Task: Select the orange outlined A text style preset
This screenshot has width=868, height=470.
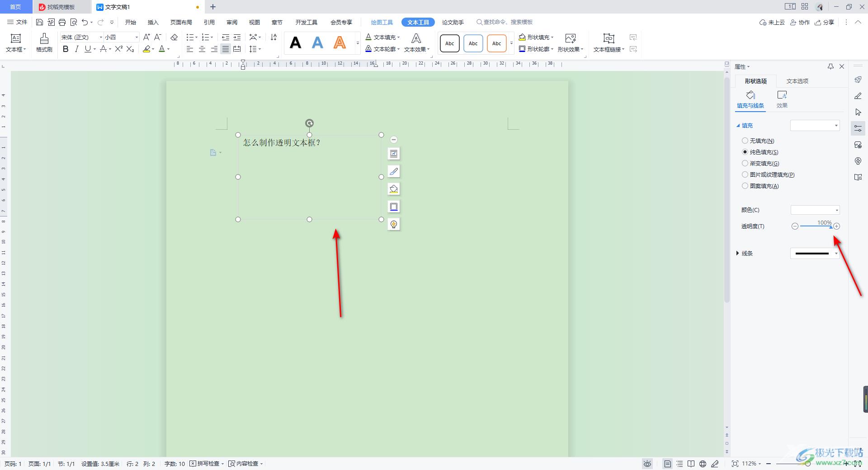Action: point(340,43)
